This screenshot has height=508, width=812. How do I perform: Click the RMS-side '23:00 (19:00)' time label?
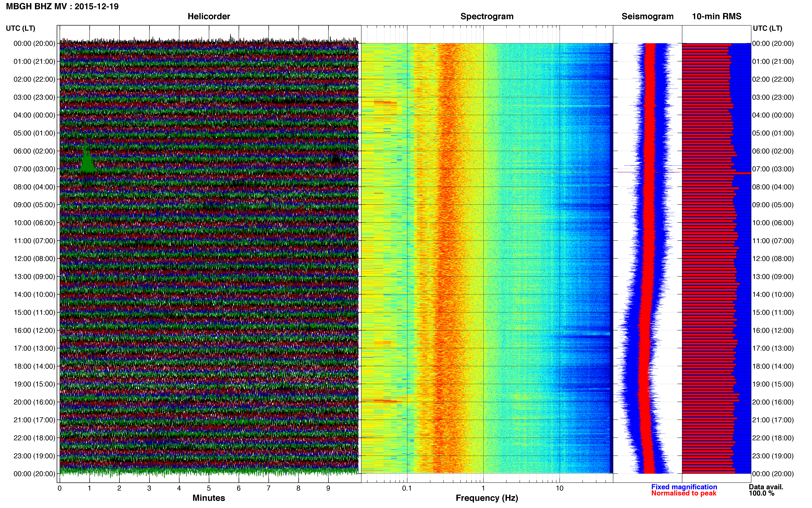[x=773, y=456]
